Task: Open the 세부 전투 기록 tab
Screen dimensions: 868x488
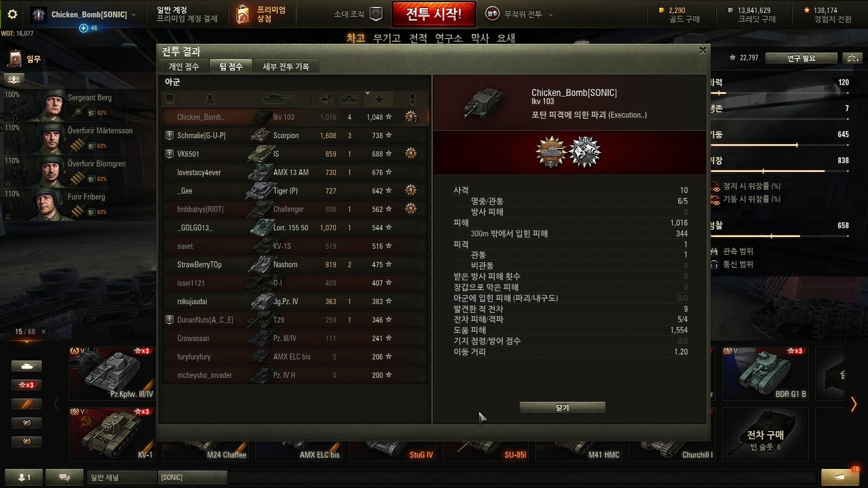Action: 286,67
